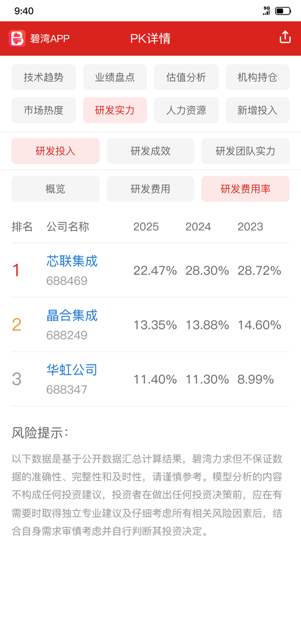Tap the 碧湾APP logo icon

(17, 38)
